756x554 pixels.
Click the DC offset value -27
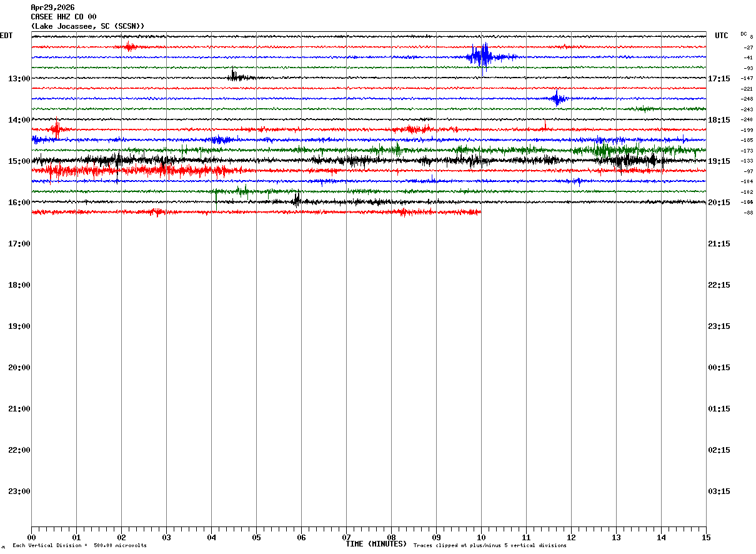coord(748,48)
